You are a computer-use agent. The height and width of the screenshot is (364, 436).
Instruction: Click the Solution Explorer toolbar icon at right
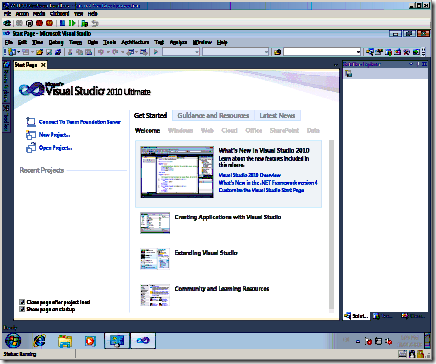(x=370, y=52)
